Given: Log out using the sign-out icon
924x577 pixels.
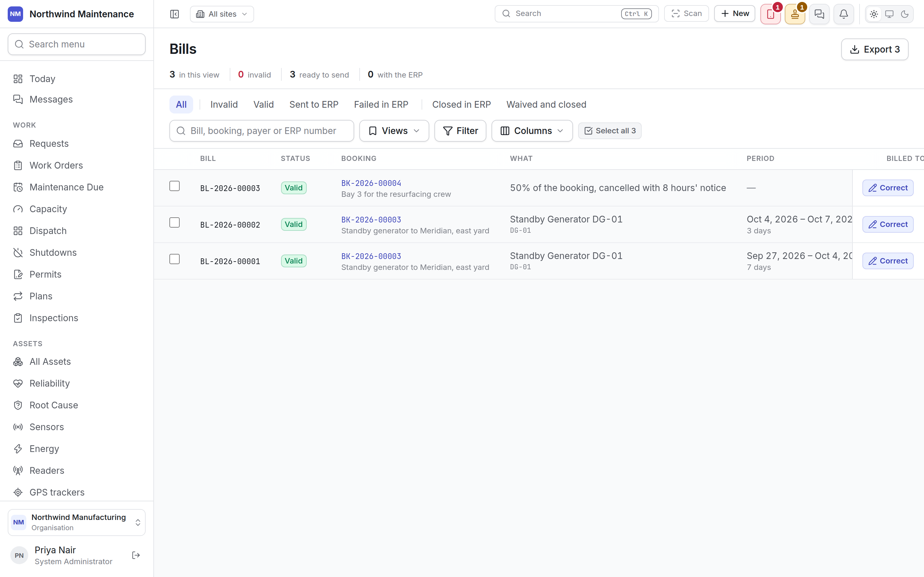Looking at the screenshot, I should tap(136, 555).
